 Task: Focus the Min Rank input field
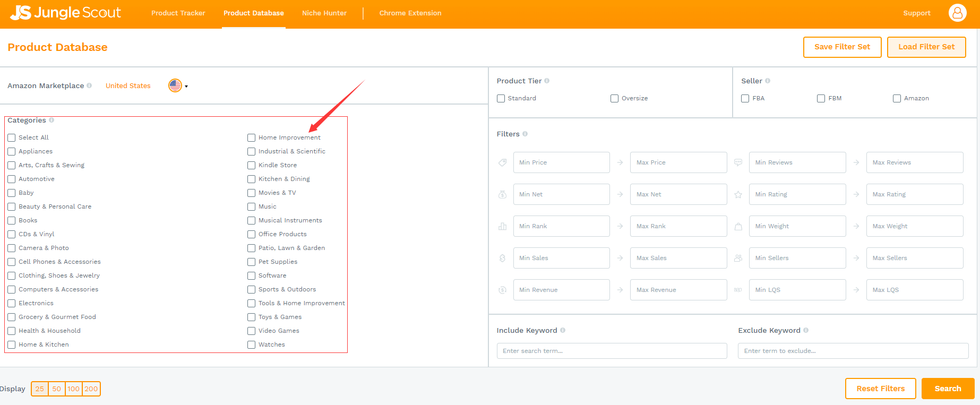[561, 226]
